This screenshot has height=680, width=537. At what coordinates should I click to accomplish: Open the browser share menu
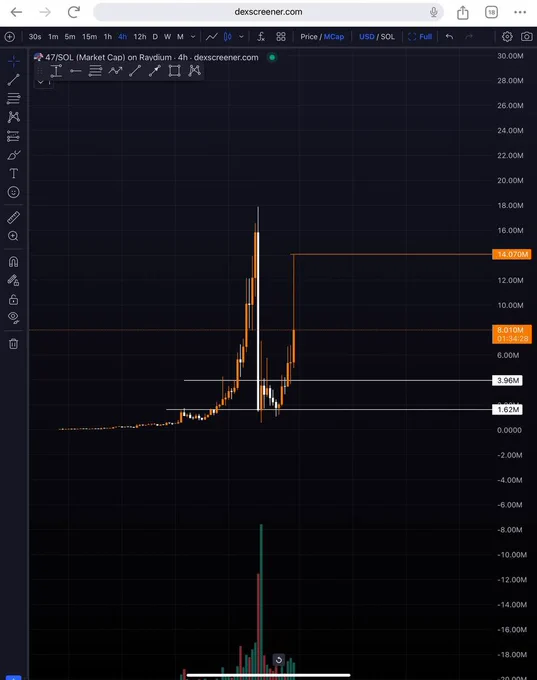[x=463, y=13]
